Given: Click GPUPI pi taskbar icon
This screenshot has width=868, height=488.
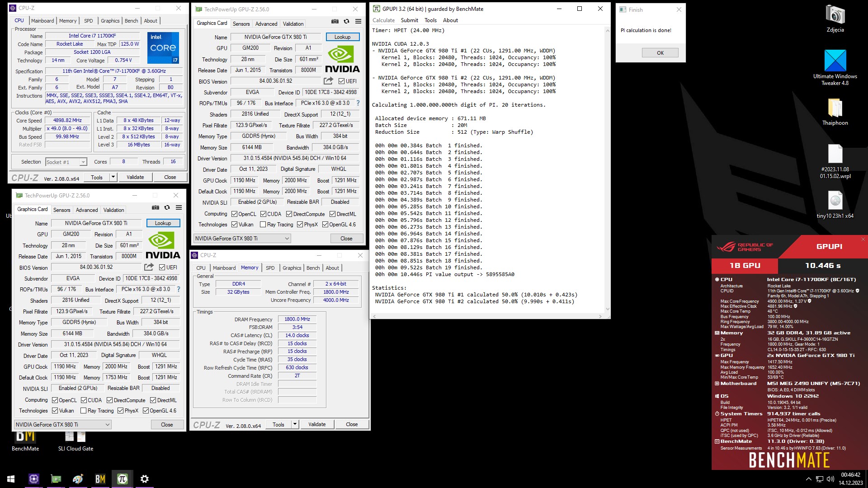Looking at the screenshot, I should click(123, 479).
